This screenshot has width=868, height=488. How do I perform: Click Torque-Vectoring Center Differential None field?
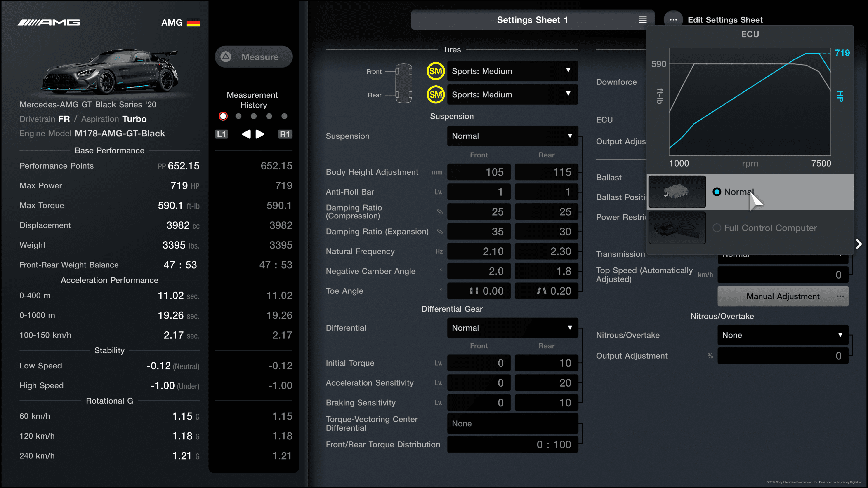click(512, 424)
